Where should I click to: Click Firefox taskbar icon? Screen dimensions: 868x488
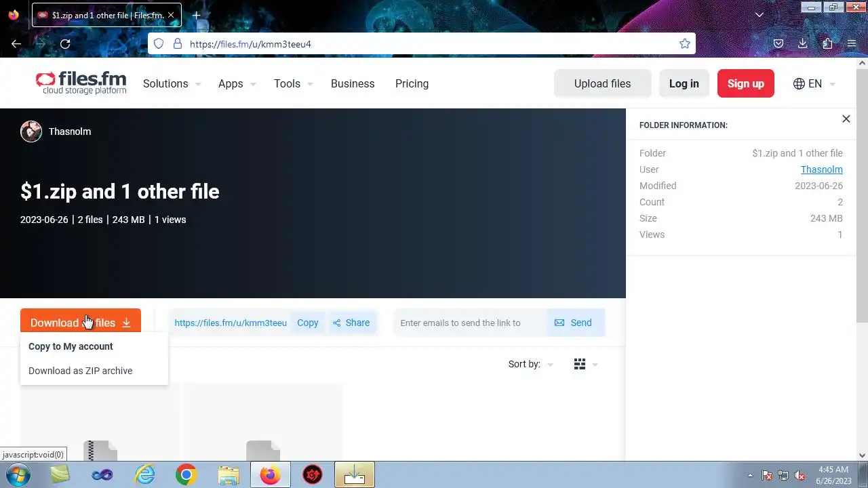tap(270, 475)
